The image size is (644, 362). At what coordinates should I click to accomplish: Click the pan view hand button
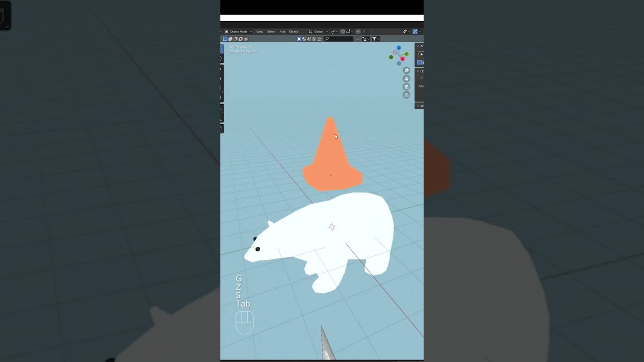[x=407, y=78]
